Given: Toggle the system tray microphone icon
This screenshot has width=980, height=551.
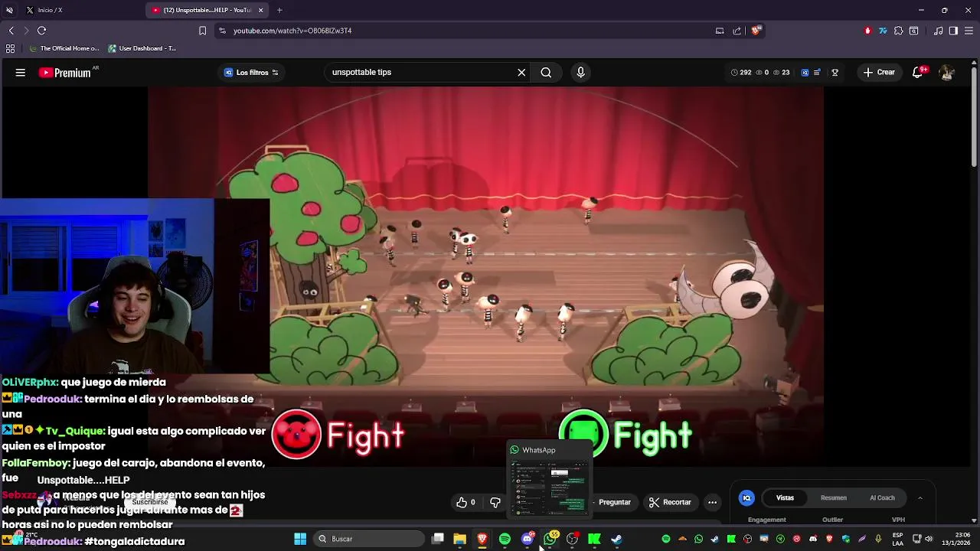Looking at the screenshot, I should tap(878, 540).
